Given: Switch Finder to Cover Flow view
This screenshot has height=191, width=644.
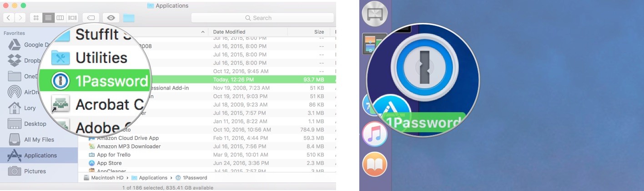Looking at the screenshot, I should tap(72, 18).
